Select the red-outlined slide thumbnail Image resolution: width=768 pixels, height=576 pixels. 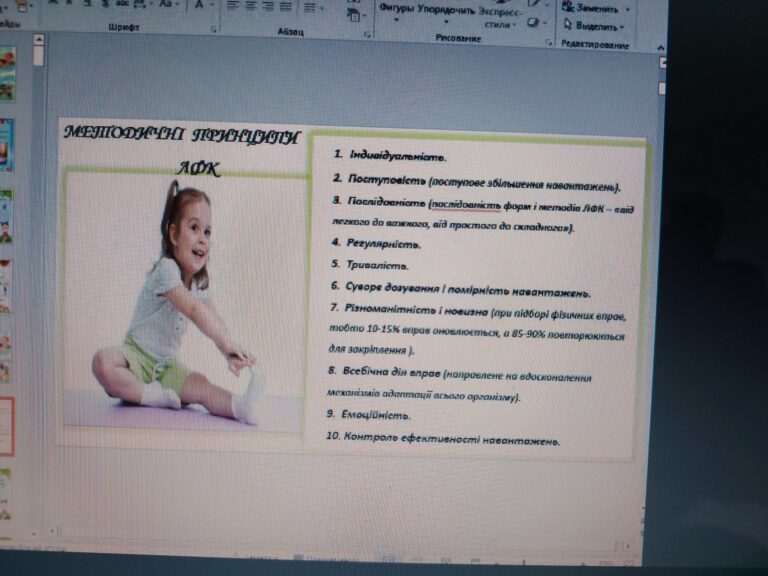tap(6, 427)
